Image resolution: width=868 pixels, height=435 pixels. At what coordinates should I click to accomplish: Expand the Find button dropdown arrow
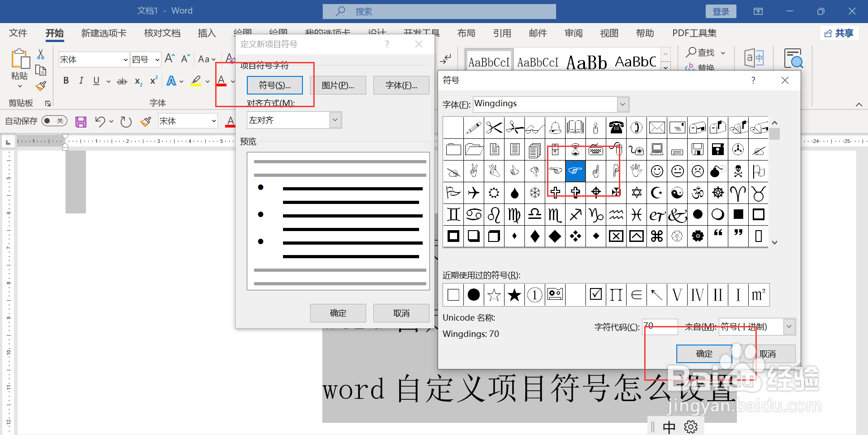723,53
